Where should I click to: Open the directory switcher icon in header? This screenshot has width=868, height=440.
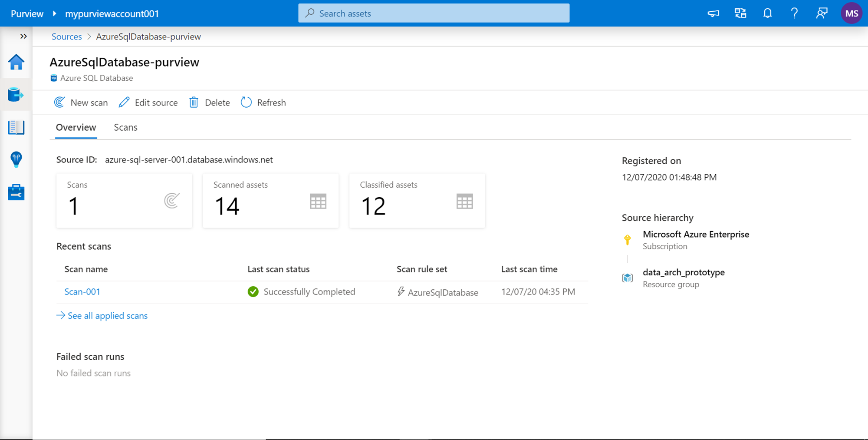740,13
